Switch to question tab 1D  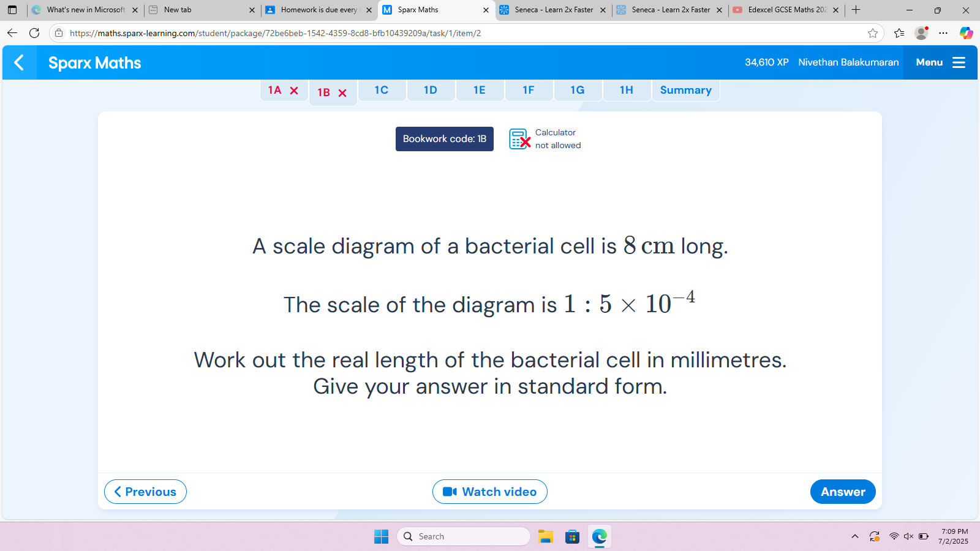click(431, 90)
